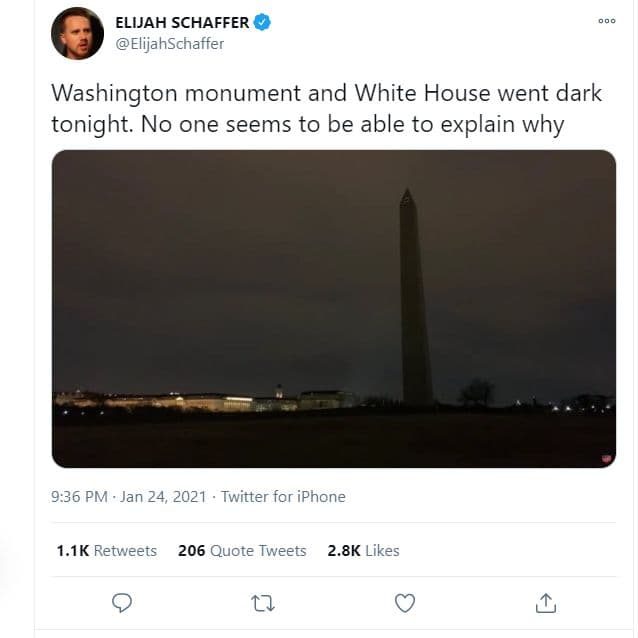Reply to Elijah Schaffer's tweet

pyautogui.click(x=122, y=603)
